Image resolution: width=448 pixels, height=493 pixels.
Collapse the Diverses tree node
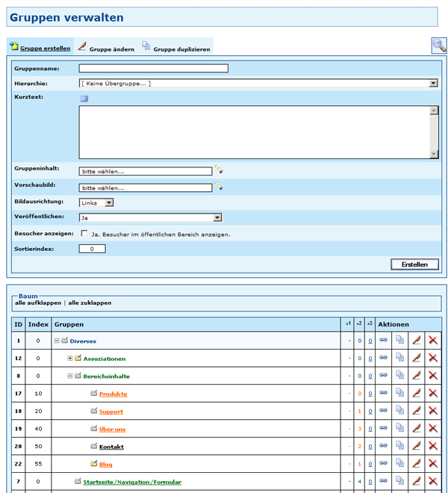click(57, 341)
